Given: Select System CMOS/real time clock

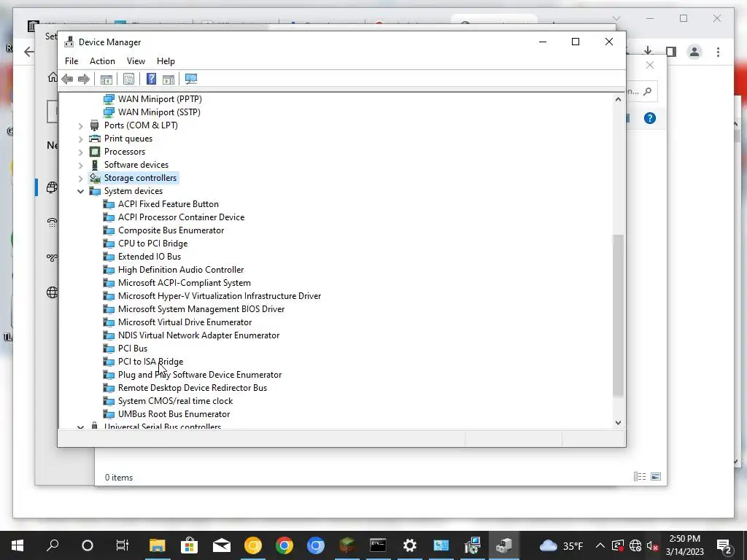Looking at the screenshot, I should (175, 401).
